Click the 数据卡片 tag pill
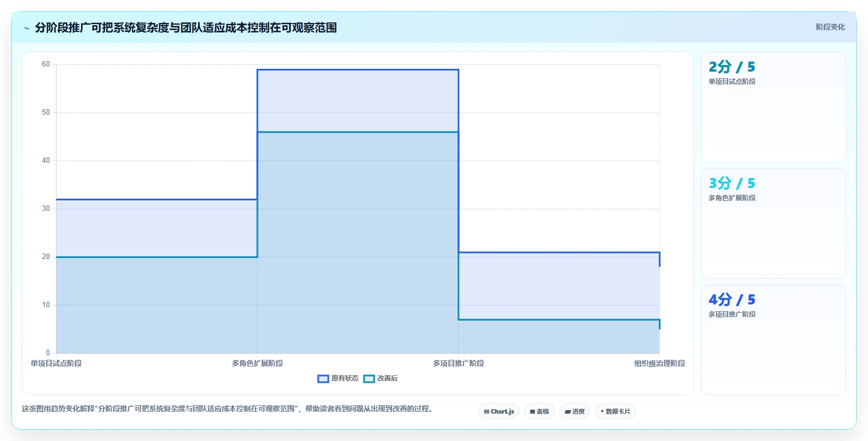 click(615, 411)
